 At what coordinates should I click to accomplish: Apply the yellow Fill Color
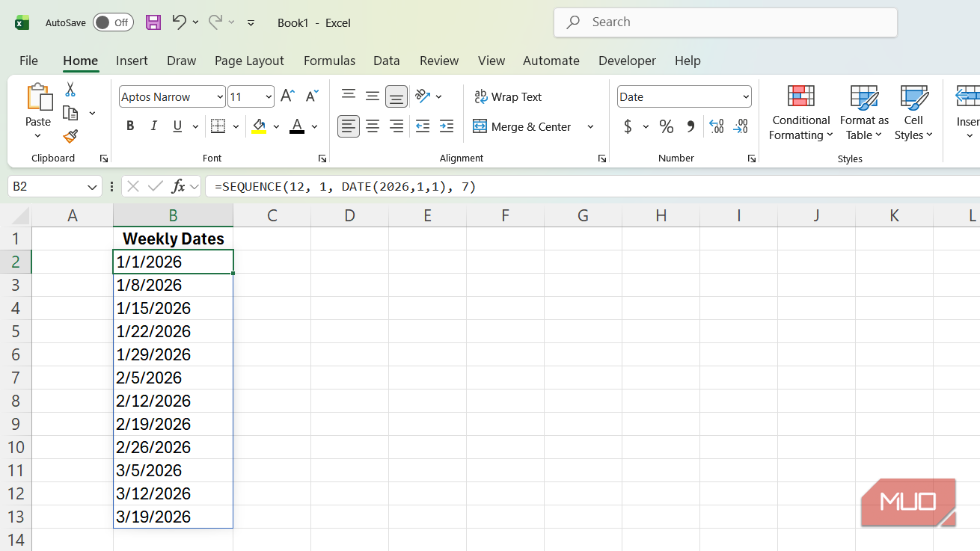259,126
